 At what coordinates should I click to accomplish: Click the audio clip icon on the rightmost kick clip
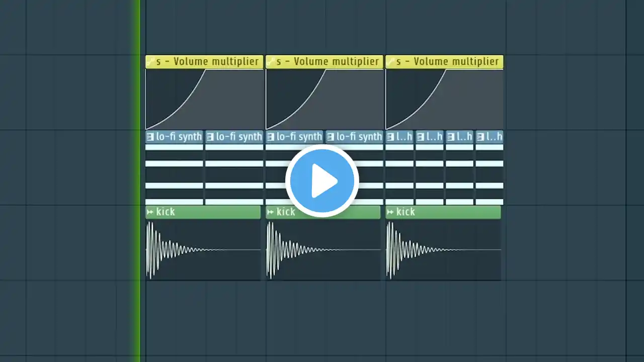(x=390, y=212)
